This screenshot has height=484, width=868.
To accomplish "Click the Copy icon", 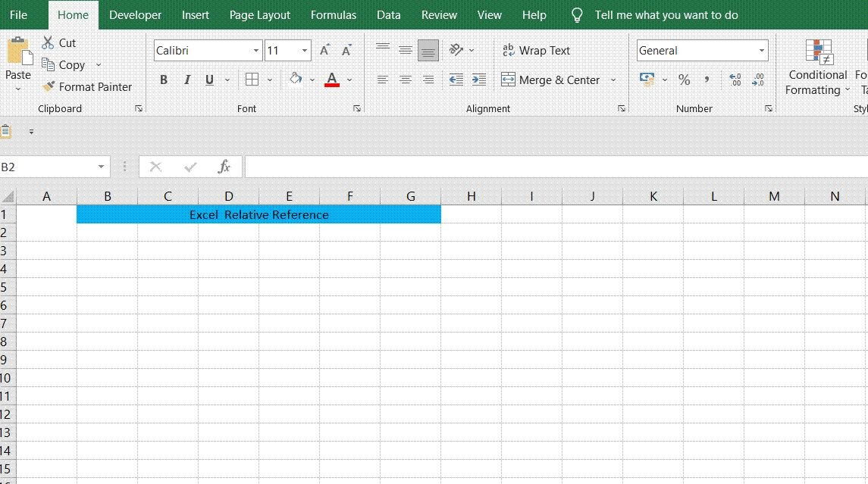I will pos(49,64).
